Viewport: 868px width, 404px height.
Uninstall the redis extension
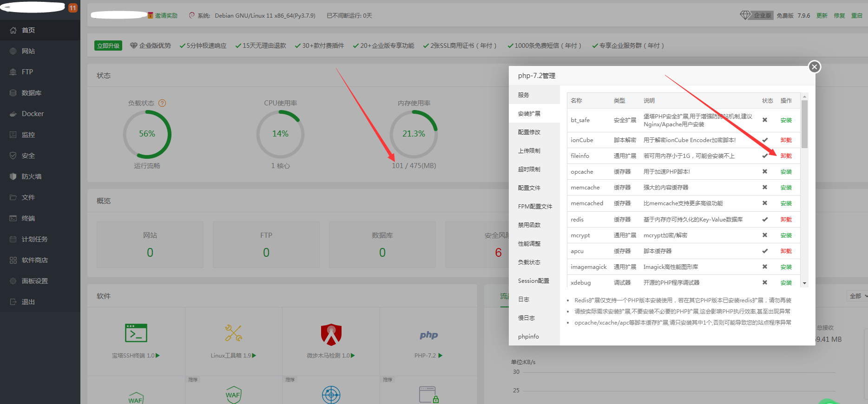coord(786,220)
